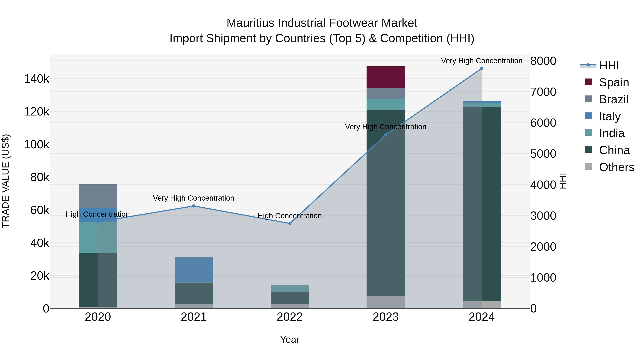644x362 pixels.
Task: Click the 2023 x-axis label
Action: coord(386,317)
